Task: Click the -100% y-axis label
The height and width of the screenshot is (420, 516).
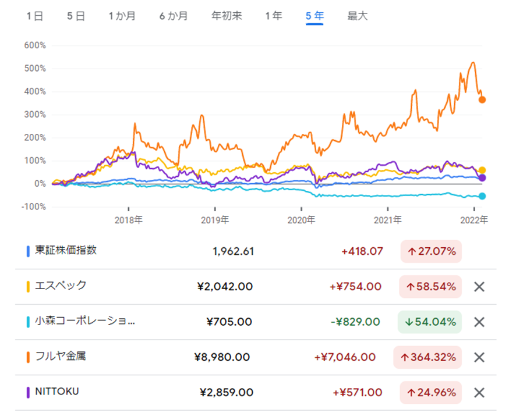Action: point(34,207)
